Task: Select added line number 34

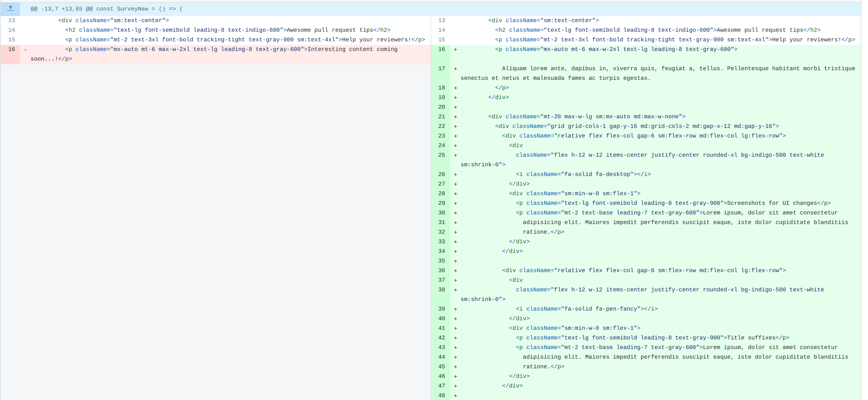Action: pyautogui.click(x=441, y=251)
